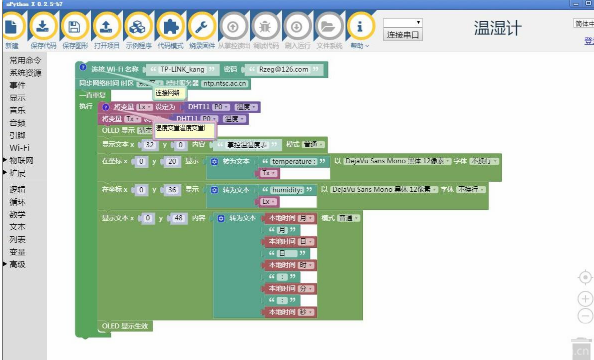
Task: Click the 新建 new file icon
Action: coord(12,27)
